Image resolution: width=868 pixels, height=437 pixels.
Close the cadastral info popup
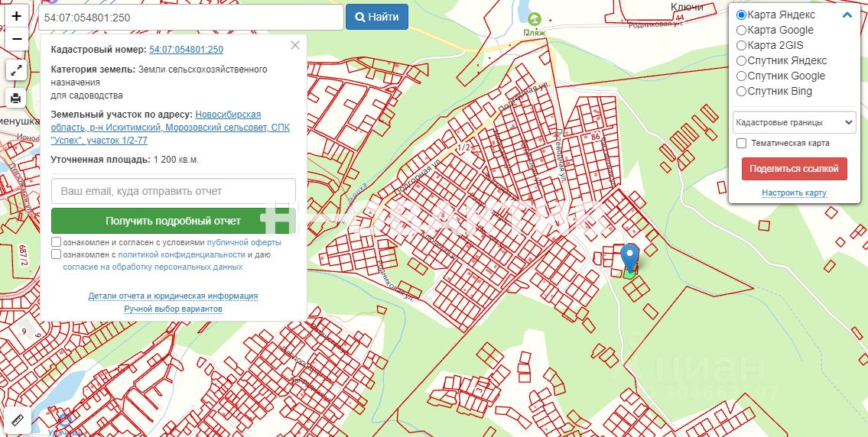click(x=295, y=45)
